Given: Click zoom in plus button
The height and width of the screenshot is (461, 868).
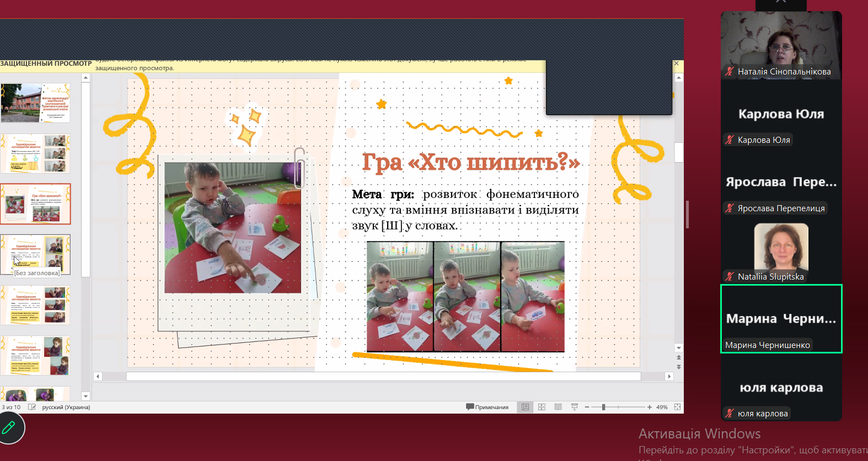Looking at the screenshot, I should (650, 407).
